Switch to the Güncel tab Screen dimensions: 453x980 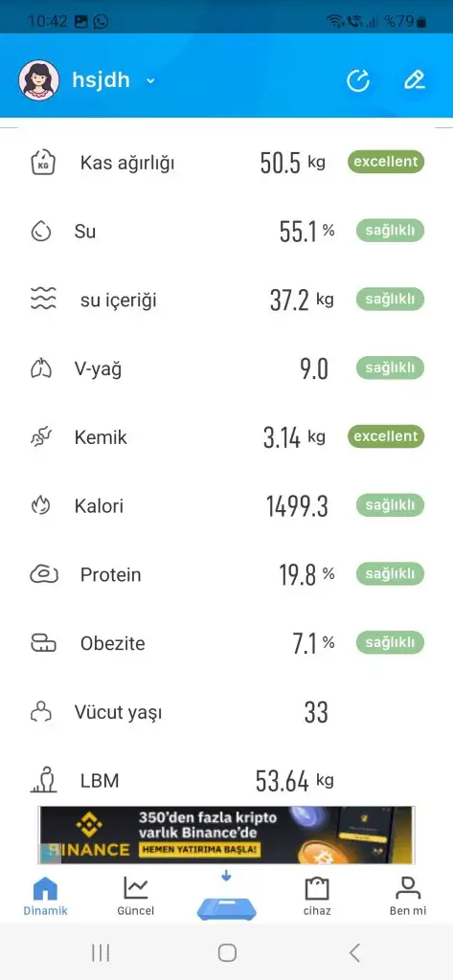point(136,896)
